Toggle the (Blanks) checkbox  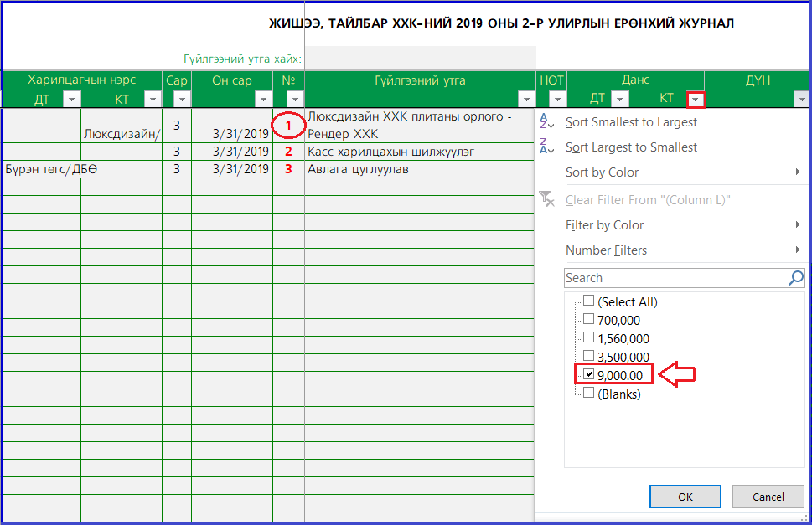point(589,393)
